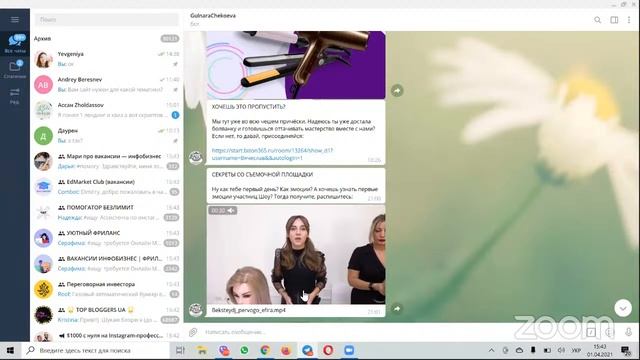Record a voice message with microphone icon
640x360 pixels.
629,332
